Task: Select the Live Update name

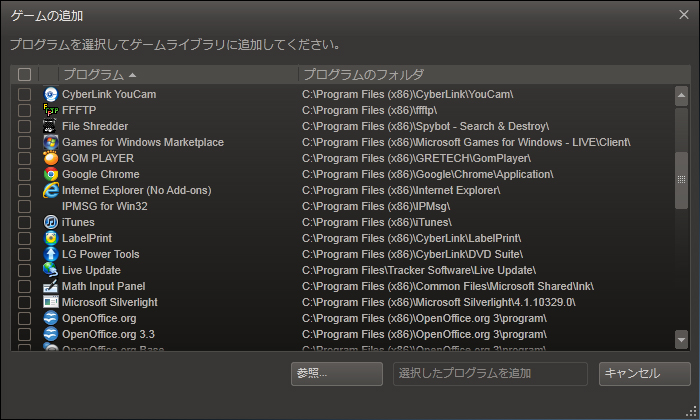Action: pos(92,270)
